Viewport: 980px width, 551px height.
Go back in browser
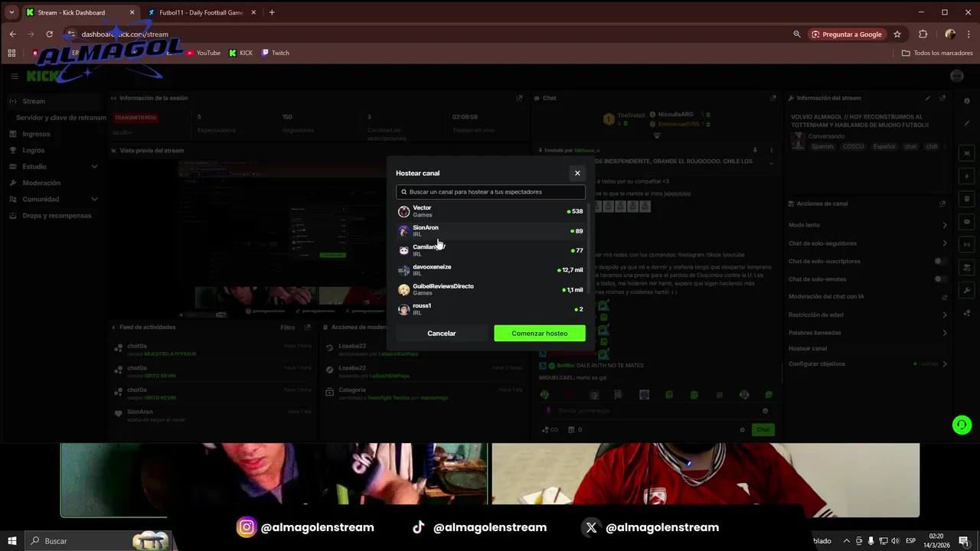click(x=12, y=34)
